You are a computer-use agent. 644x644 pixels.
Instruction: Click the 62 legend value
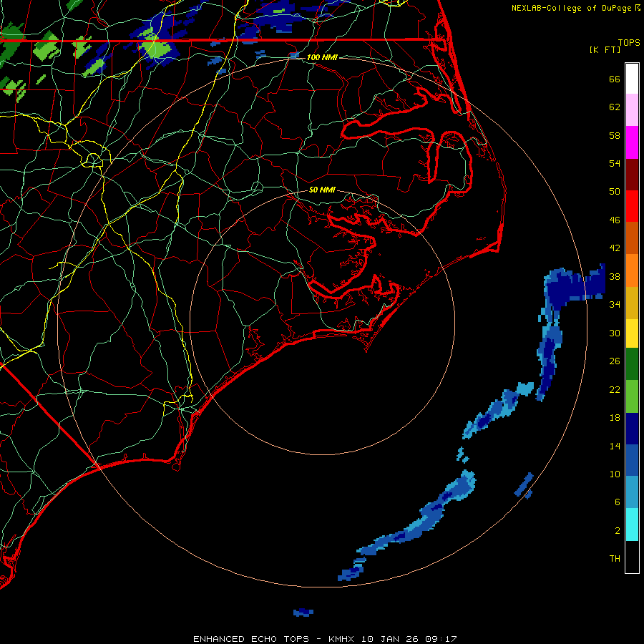(x=615, y=107)
